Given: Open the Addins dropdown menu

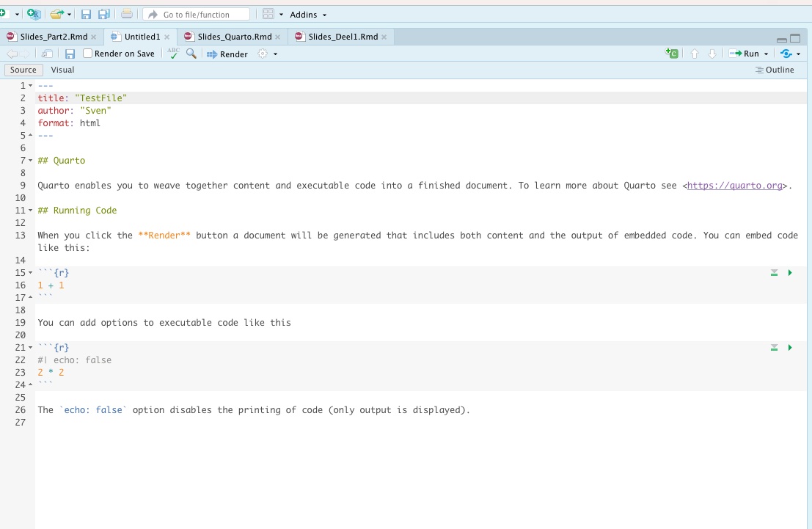Looking at the screenshot, I should click(x=308, y=15).
